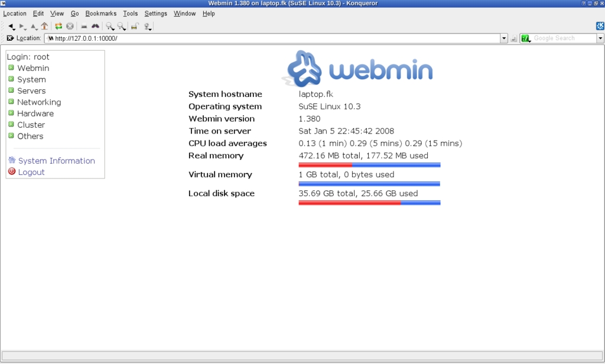605x364 pixels.
Task: Open the Google Search engine dropdown
Action: 600,38
